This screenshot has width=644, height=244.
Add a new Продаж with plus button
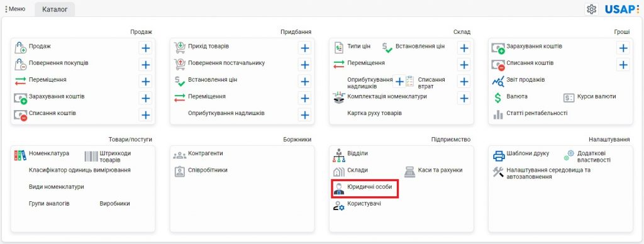(145, 48)
